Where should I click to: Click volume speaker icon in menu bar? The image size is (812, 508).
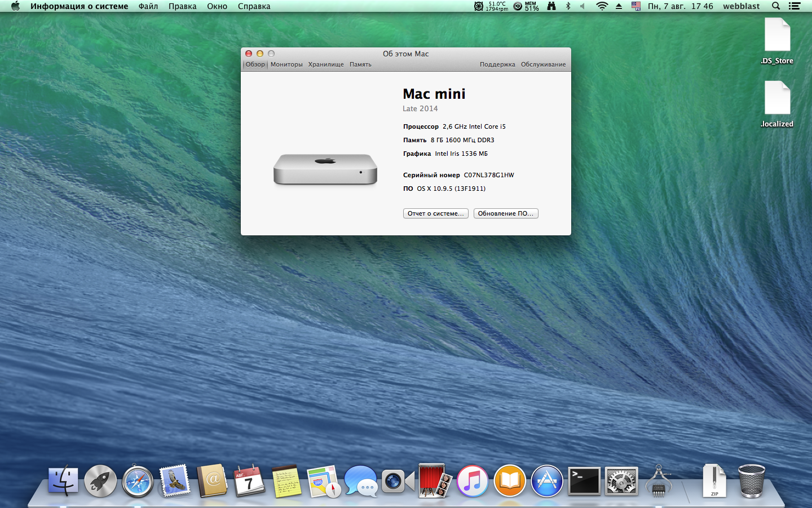pos(582,6)
